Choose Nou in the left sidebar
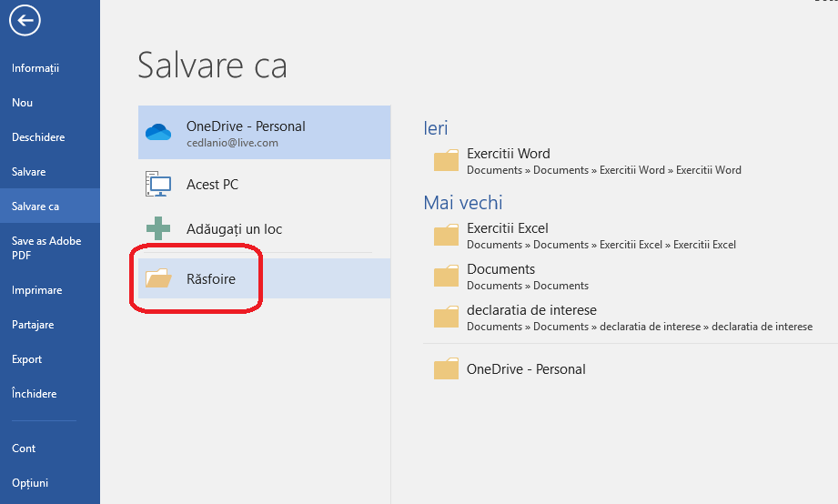The image size is (838, 504). point(23,103)
